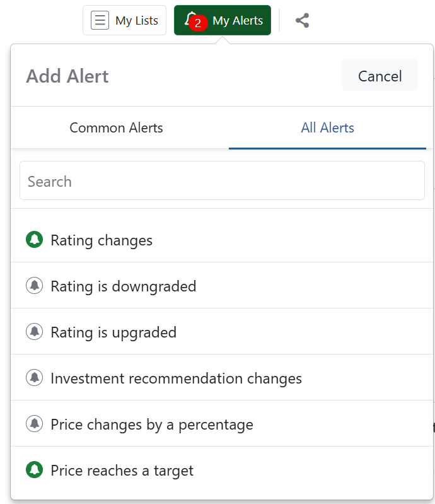Screen dimensions: 435x504
Task: Toggle the green Price reaches a target bell
Action: coord(35,469)
